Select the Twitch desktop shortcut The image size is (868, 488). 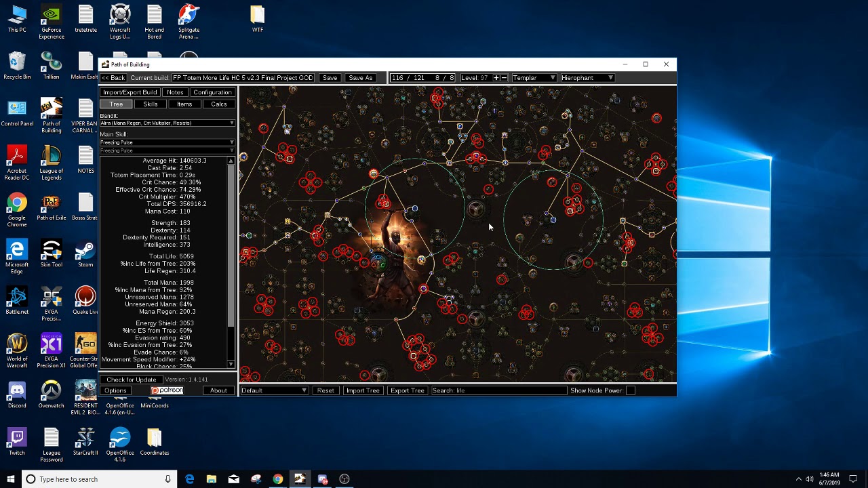coord(17,441)
